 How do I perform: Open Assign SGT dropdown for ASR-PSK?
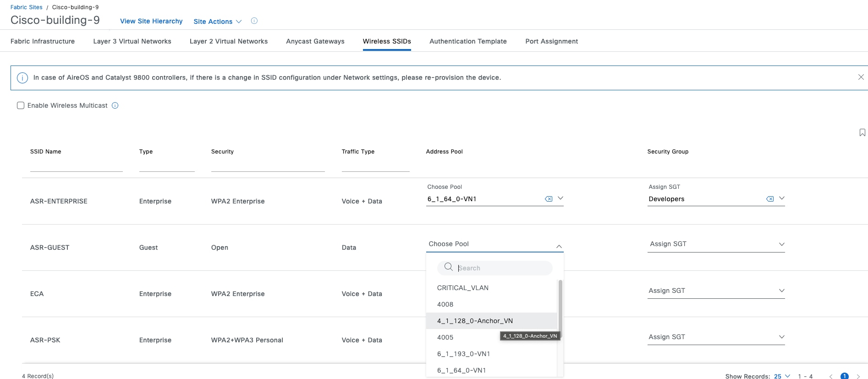(x=716, y=337)
